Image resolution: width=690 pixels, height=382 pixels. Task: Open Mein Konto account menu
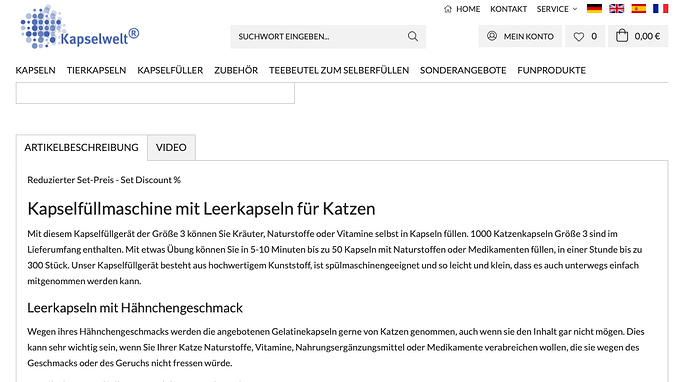520,37
